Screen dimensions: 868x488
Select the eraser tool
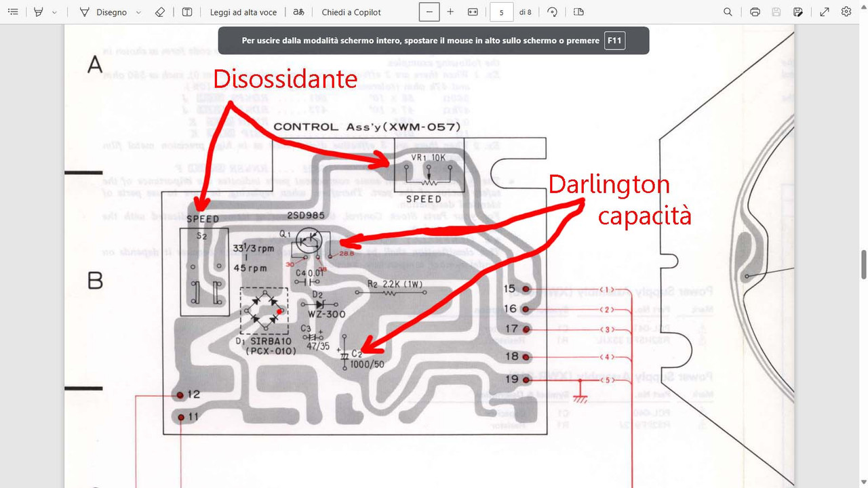[160, 12]
